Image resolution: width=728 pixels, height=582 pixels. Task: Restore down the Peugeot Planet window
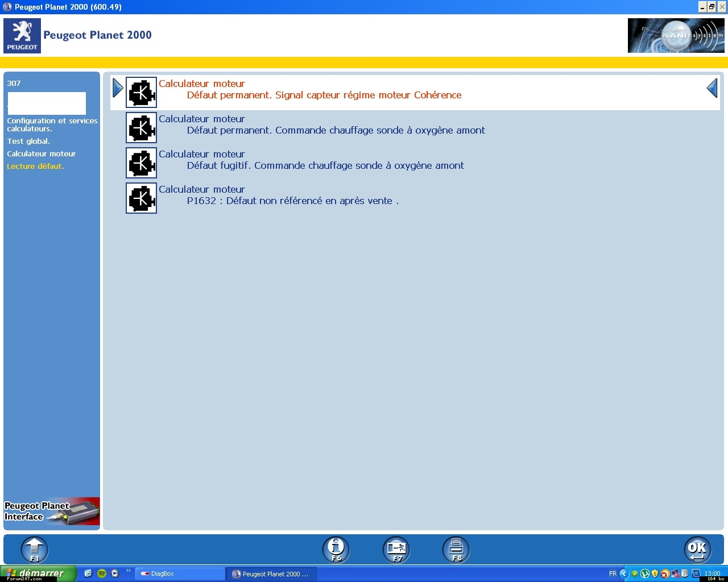click(712, 7)
